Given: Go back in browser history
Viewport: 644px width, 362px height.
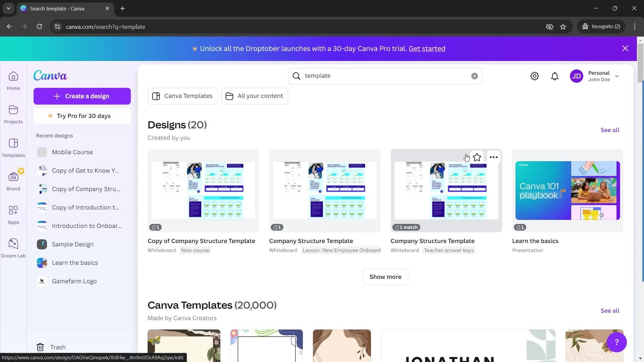Looking at the screenshot, I should (9, 26).
